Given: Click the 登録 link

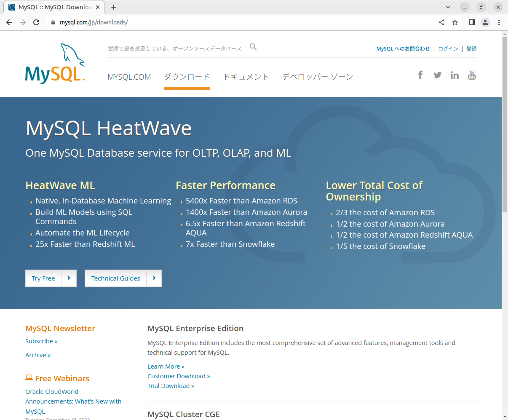Looking at the screenshot, I should point(471,49).
